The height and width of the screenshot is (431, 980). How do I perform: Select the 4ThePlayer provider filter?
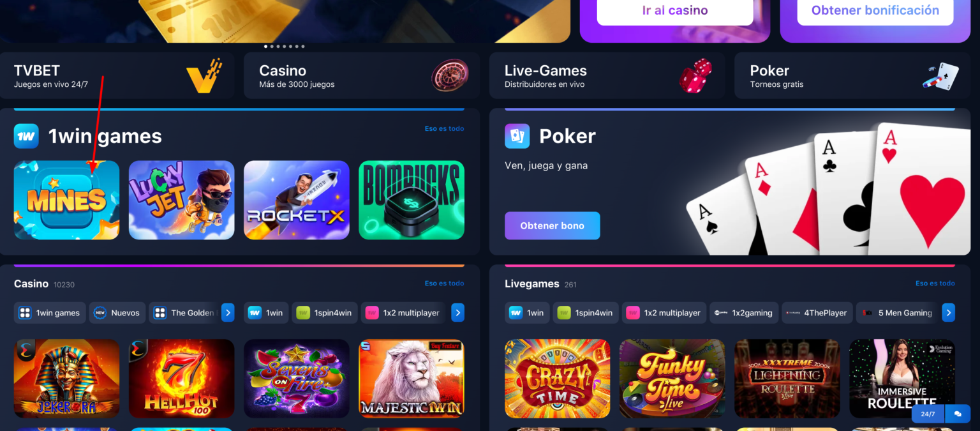point(817,313)
